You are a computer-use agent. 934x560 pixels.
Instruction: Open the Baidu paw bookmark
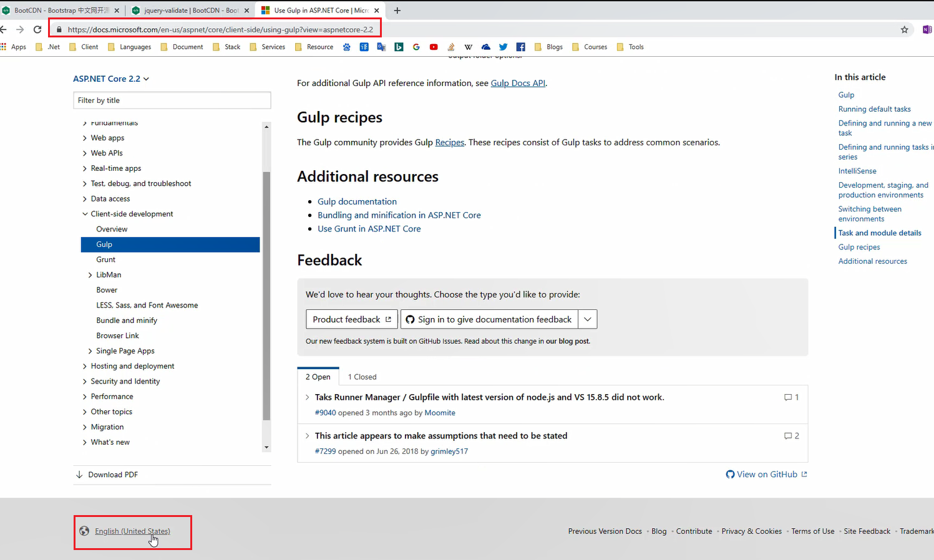pyautogui.click(x=346, y=47)
